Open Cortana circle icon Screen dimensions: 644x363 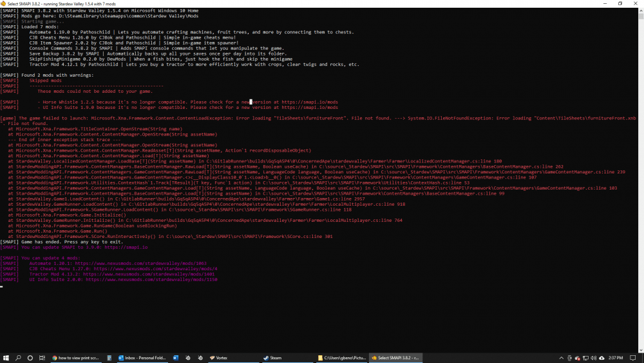click(30, 358)
